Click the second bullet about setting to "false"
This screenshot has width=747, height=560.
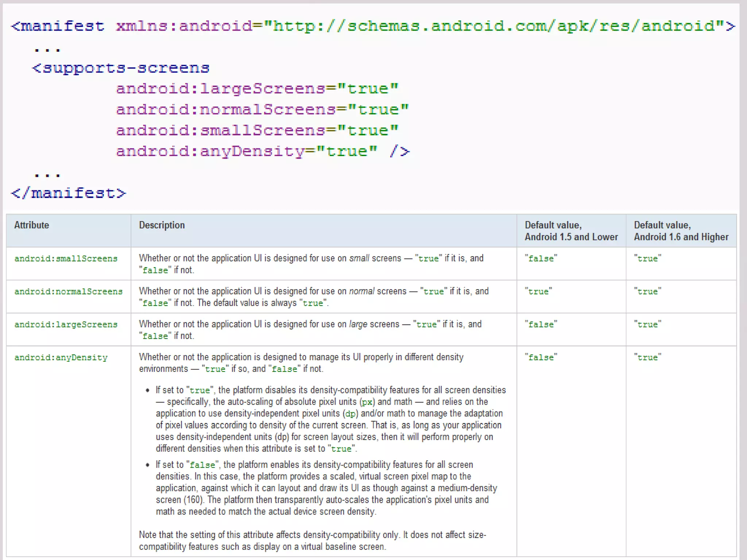326,488
